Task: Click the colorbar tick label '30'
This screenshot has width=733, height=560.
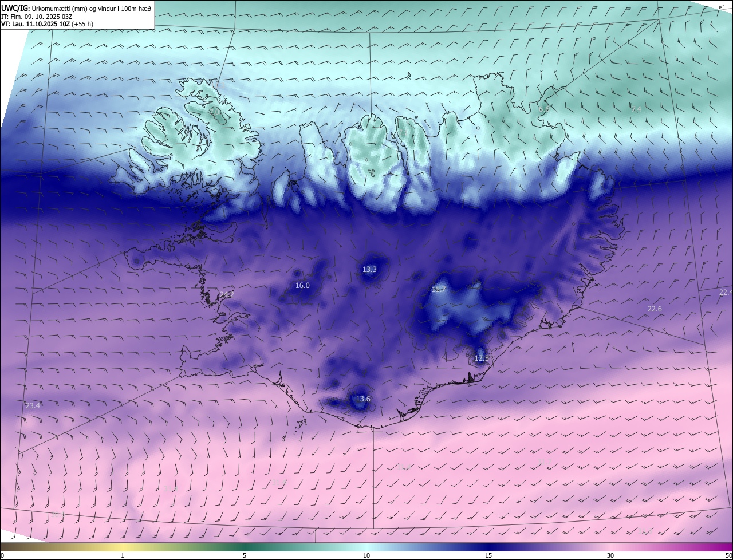Action: tap(610, 555)
